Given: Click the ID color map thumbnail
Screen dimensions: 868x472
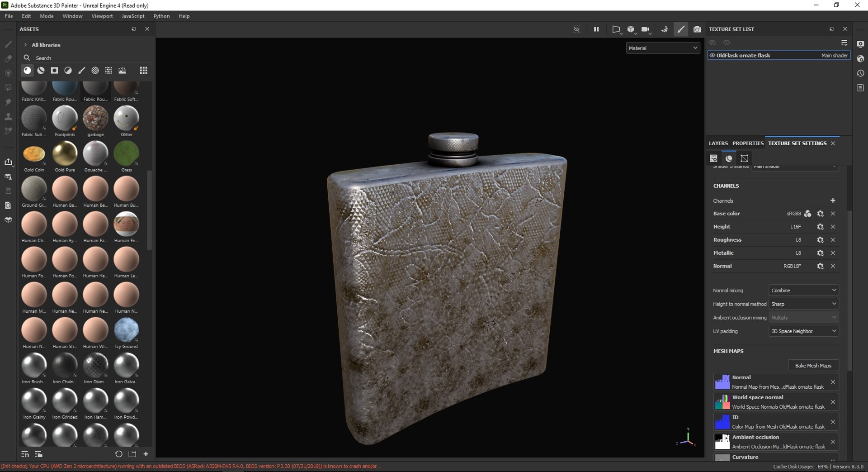Looking at the screenshot, I should [722, 422].
